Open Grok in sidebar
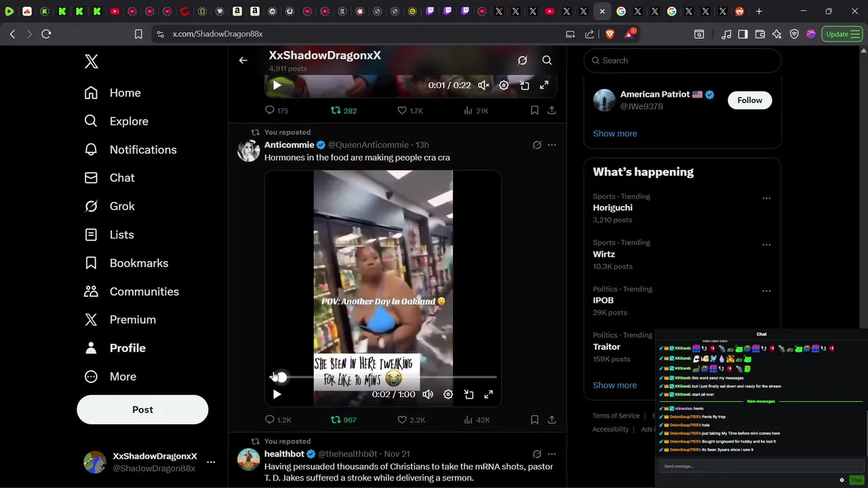 (109, 206)
